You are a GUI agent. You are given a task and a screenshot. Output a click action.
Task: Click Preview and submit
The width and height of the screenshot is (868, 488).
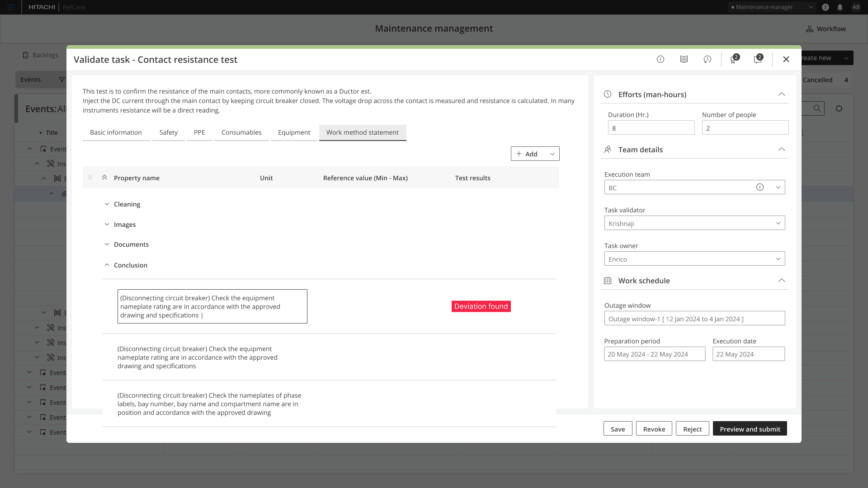(749, 428)
